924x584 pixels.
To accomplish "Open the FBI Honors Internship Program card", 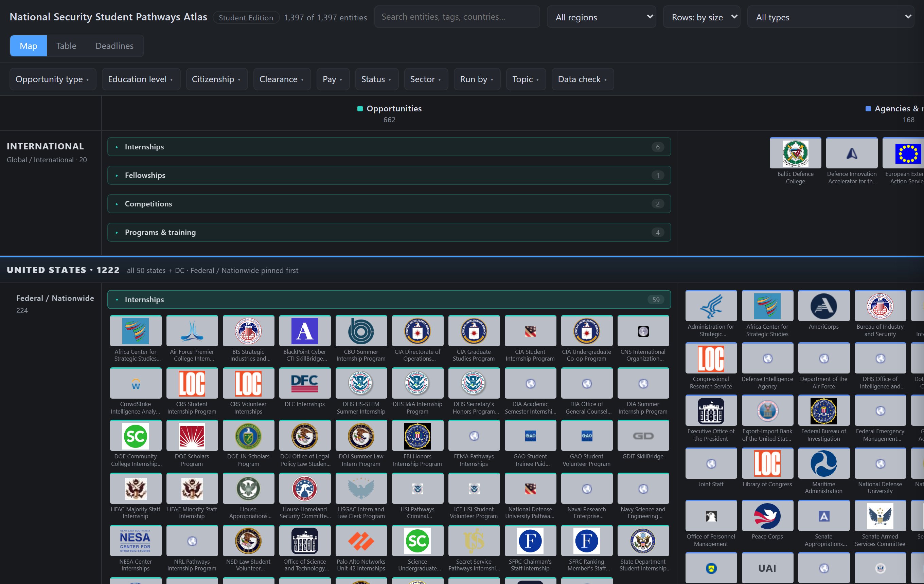I will pyautogui.click(x=417, y=444).
